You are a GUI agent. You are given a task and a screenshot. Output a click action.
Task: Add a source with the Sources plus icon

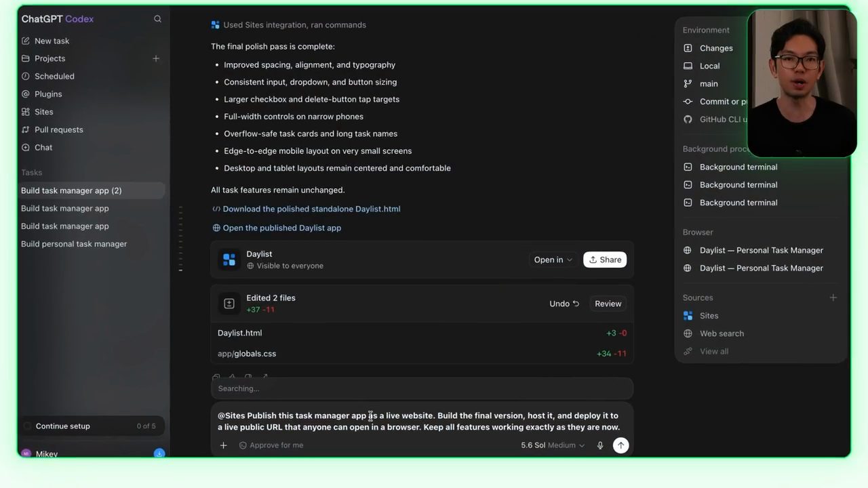[x=833, y=298]
